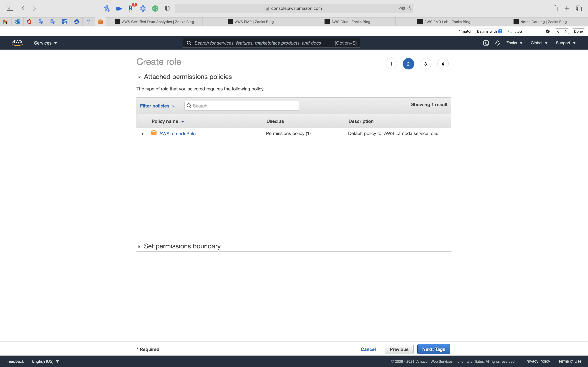The width and height of the screenshot is (588, 367).
Task: Toggle Safari sidebar panel icon
Action: 10,8
